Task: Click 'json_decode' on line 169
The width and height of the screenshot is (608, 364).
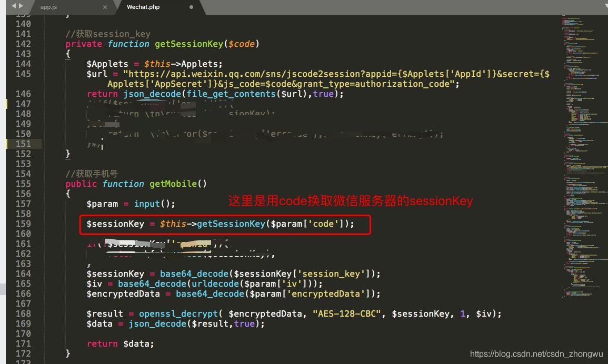Action: 157,323
